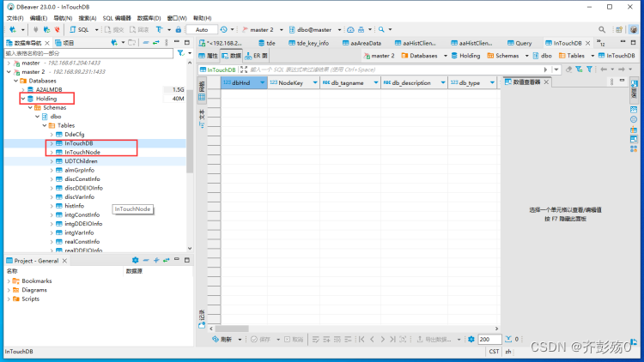This screenshot has width=644, height=362.
Task: Open the NodeKey column dropdown arrow
Action: coord(315,82)
